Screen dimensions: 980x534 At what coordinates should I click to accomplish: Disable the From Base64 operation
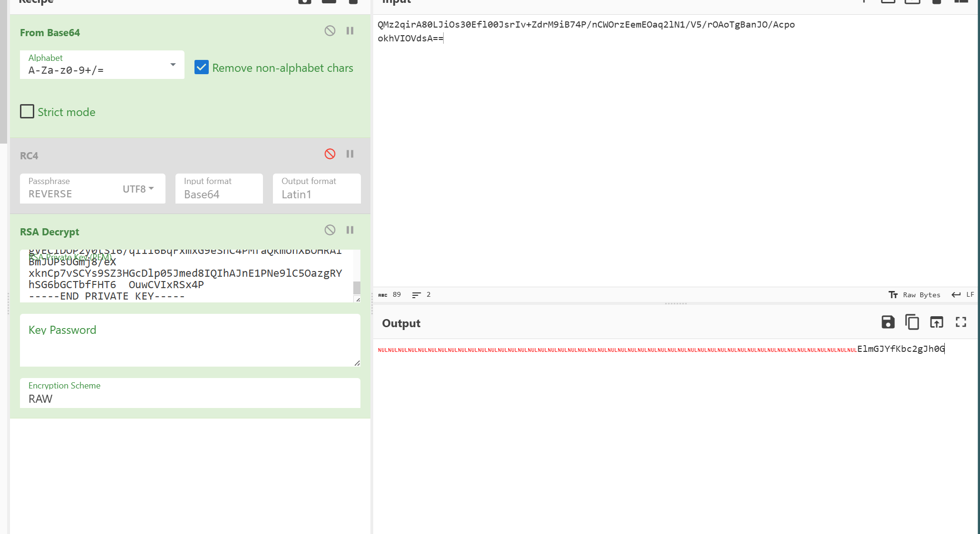pyautogui.click(x=330, y=31)
